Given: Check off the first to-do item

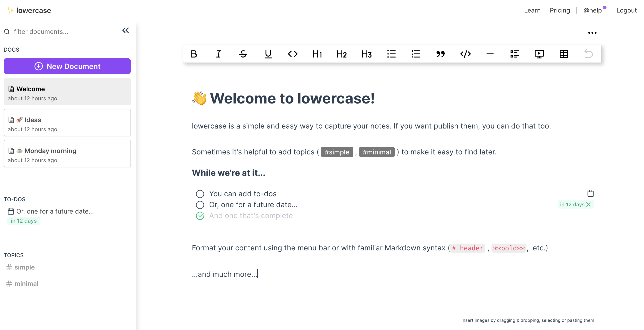Looking at the screenshot, I should point(200,194).
